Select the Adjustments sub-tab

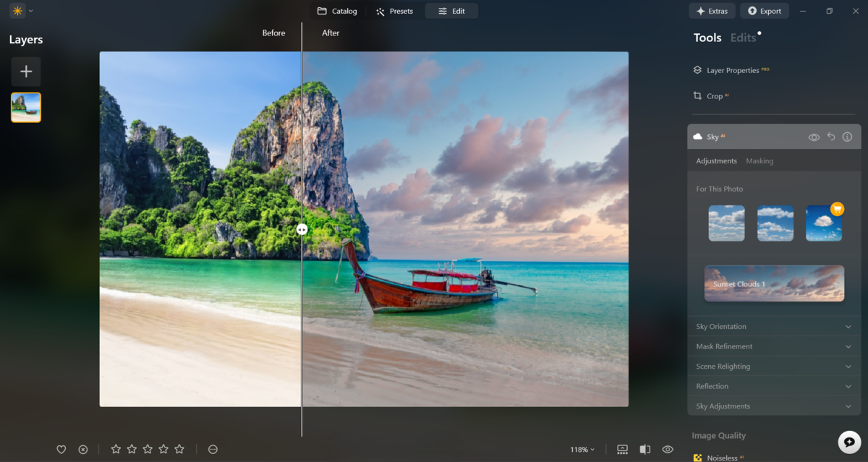point(716,161)
